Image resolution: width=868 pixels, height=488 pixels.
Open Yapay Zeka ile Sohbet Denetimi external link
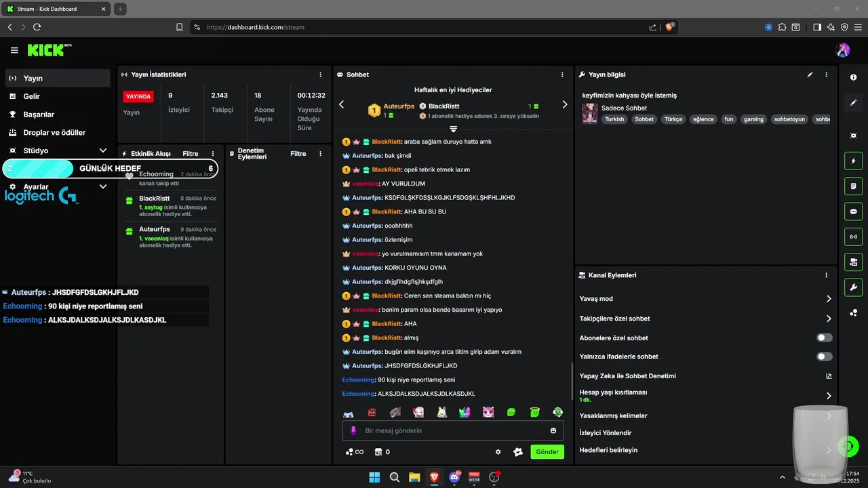[x=829, y=376]
